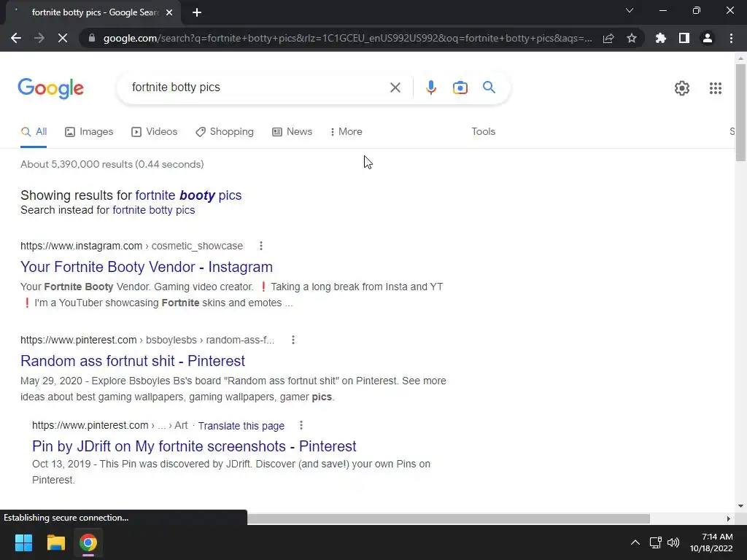Open the bsboylesbs Pinterest result's three-dot menu
This screenshot has width=747, height=560.
click(293, 340)
